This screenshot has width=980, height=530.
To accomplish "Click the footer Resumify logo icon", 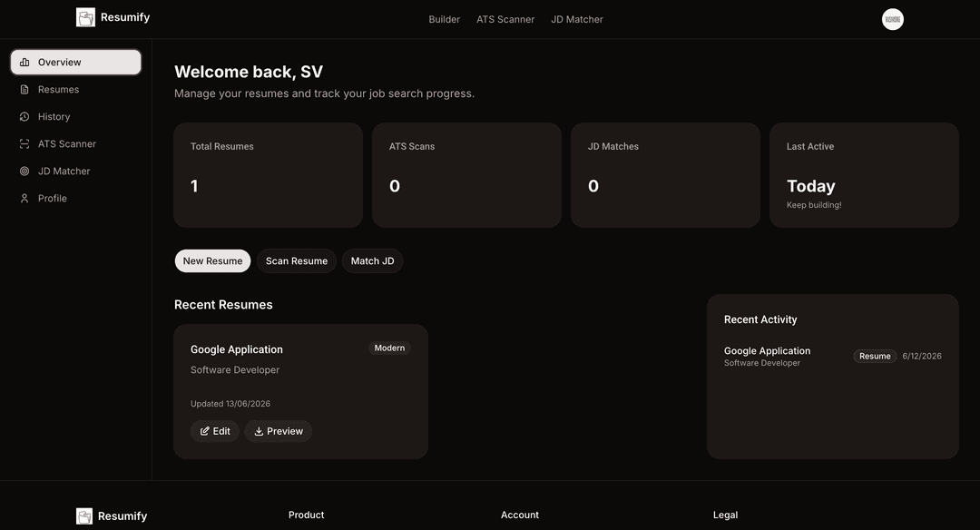I will [x=84, y=515].
